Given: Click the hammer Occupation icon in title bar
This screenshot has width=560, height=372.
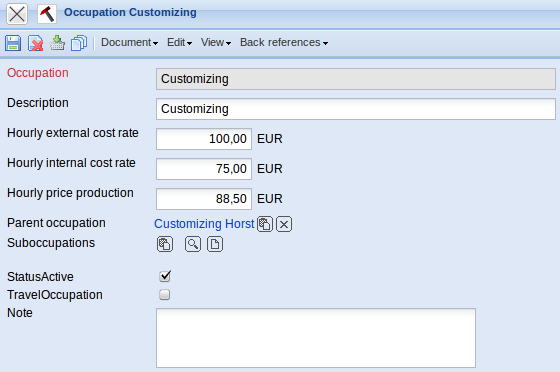Looking at the screenshot, I should click(x=47, y=14).
